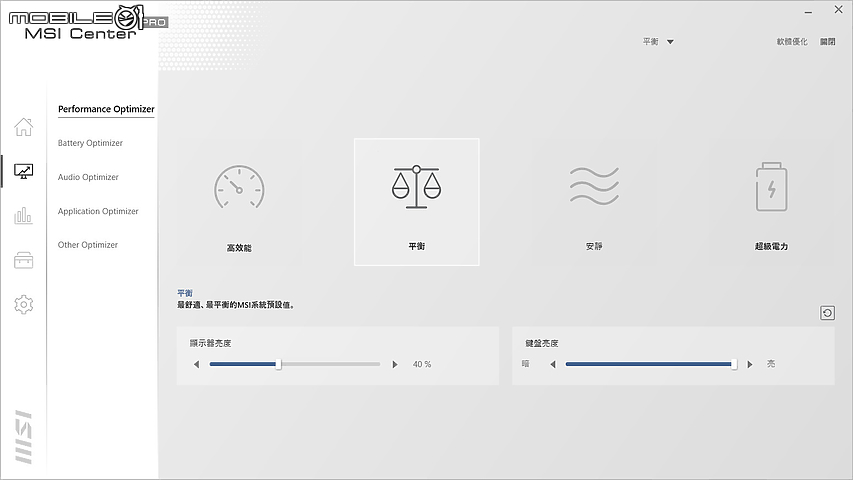Click the 40 % brightness value
The height and width of the screenshot is (480, 853).
[x=422, y=364]
